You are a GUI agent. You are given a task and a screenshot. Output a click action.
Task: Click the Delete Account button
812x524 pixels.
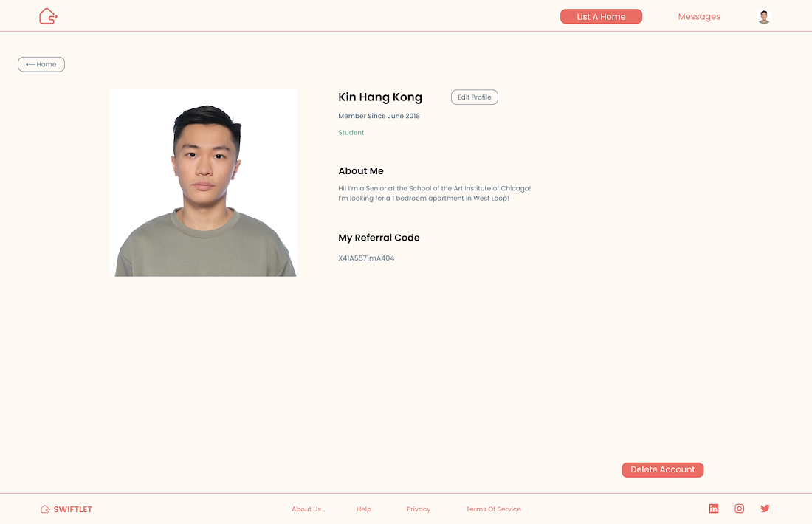(662, 469)
